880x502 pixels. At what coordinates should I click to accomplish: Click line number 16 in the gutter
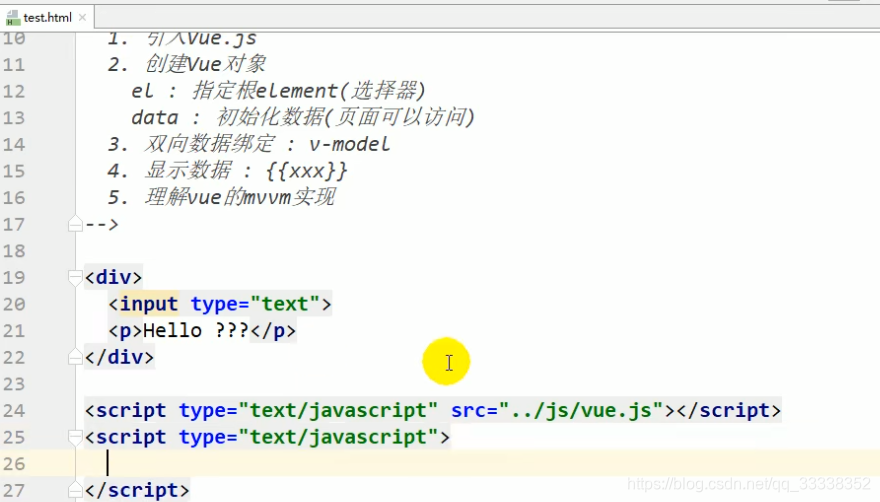click(x=14, y=198)
